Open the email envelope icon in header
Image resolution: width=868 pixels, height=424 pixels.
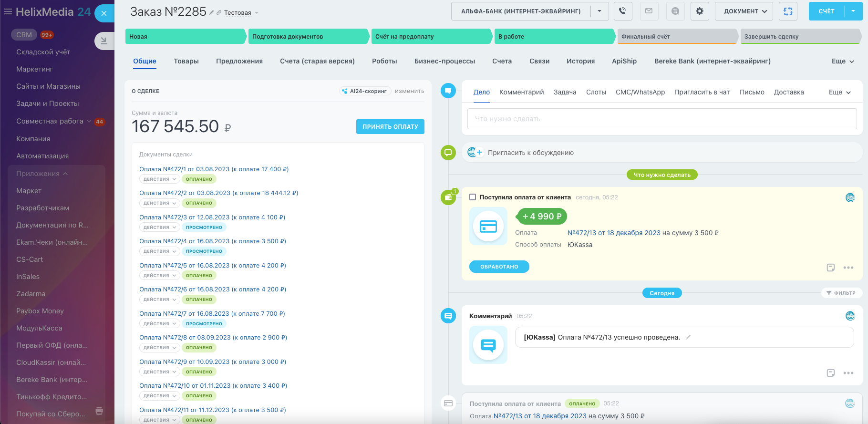649,11
